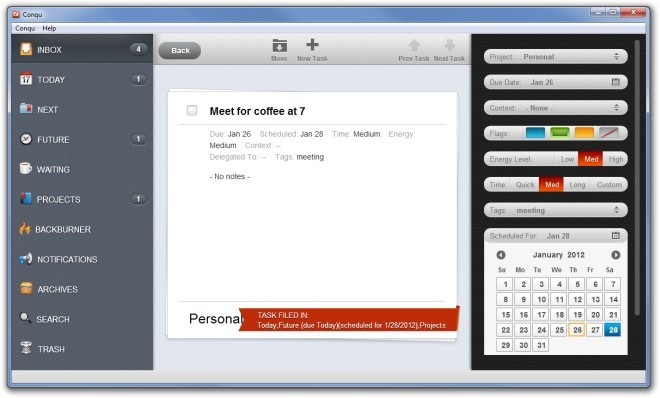Select the Today calendar icon
The width and height of the screenshot is (660, 398).
26,79
